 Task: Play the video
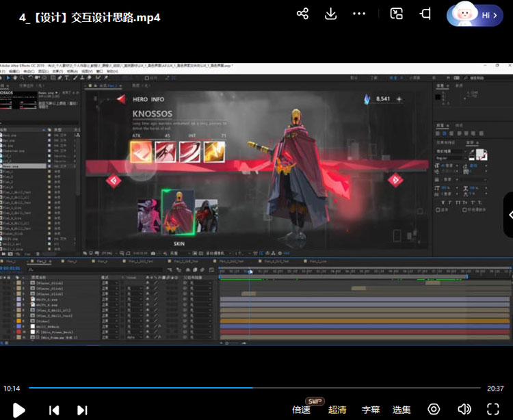[18, 410]
